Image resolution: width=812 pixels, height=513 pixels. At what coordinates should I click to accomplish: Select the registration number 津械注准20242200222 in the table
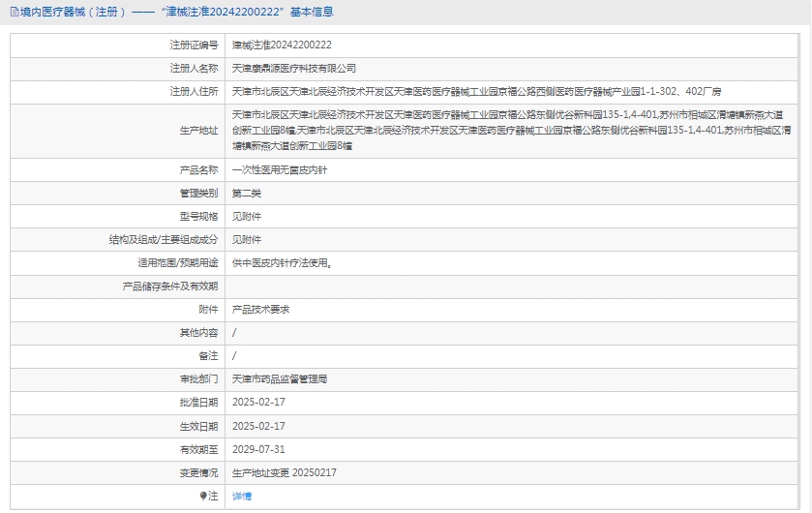[282, 45]
